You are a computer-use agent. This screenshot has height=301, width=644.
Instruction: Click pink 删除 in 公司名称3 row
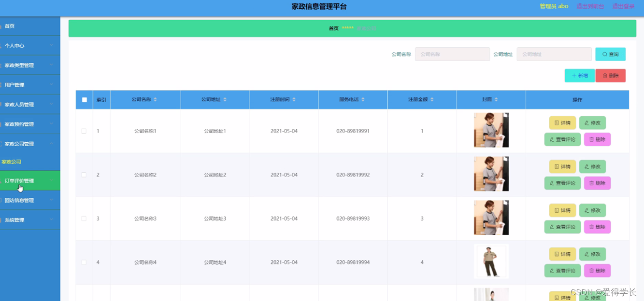[x=597, y=227]
